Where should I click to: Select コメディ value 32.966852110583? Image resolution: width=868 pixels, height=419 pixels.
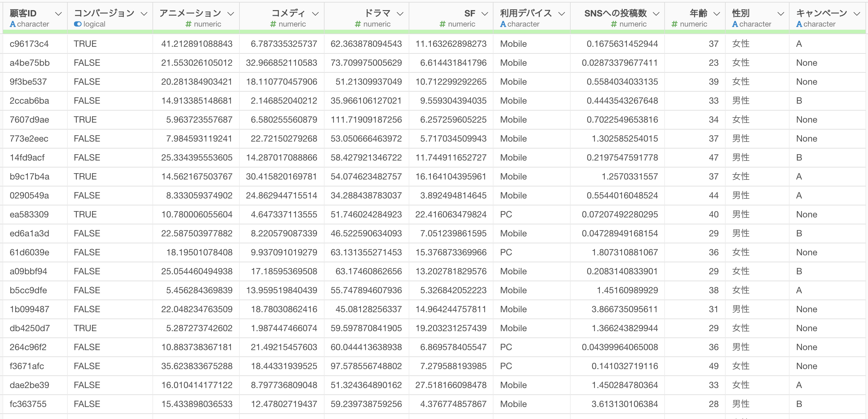(x=281, y=63)
